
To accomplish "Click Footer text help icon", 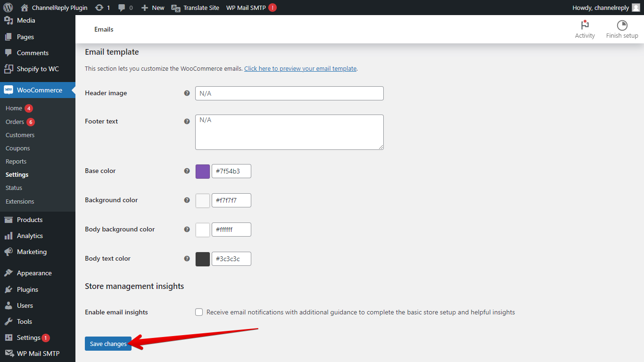I will pyautogui.click(x=187, y=122).
